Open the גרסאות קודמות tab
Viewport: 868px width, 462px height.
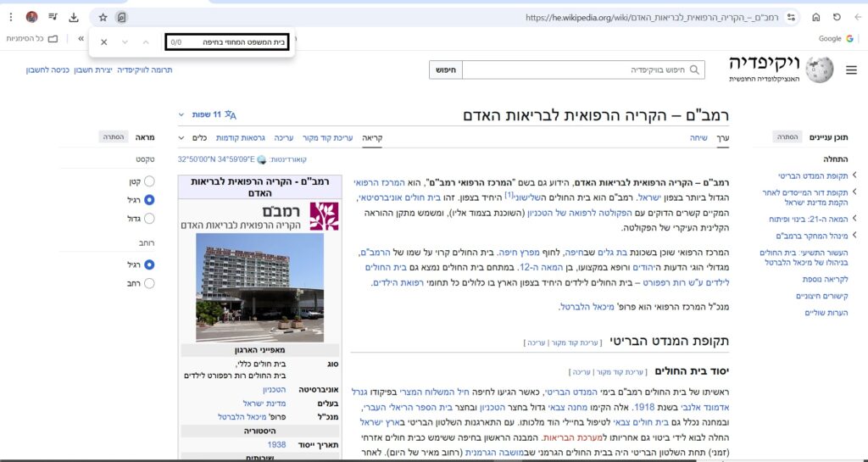pos(240,138)
